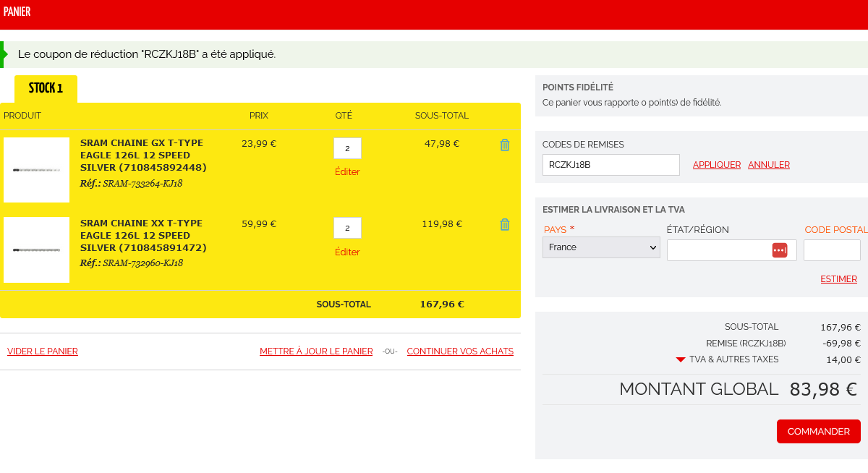Delete the SRAM Chaine XX T-Type item
This screenshot has width=868, height=473.
(x=505, y=224)
